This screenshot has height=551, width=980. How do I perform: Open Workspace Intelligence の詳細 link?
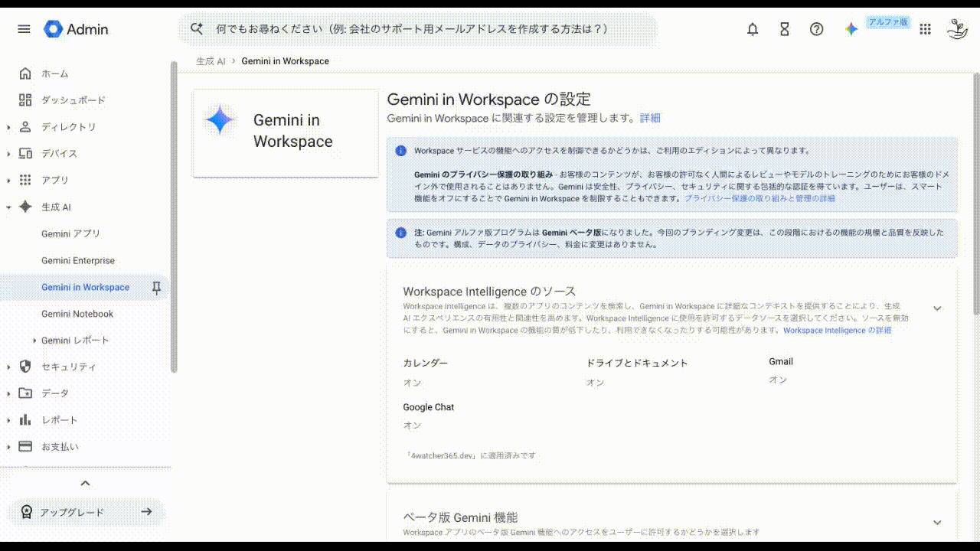[x=838, y=331]
